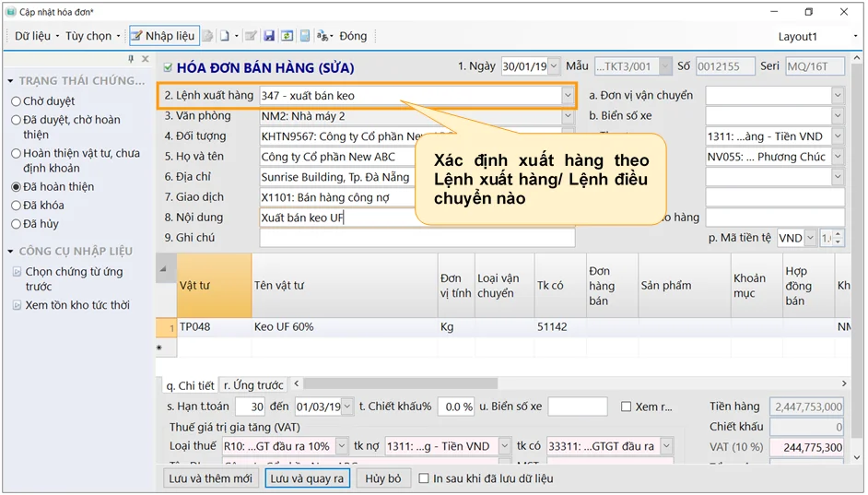
Task: Select the Chờ duyệt status radio
Action: (x=16, y=101)
